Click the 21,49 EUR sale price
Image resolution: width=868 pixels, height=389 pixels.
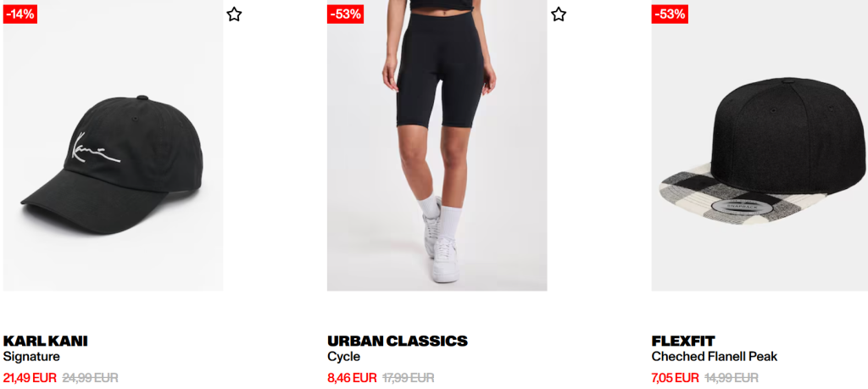30,378
